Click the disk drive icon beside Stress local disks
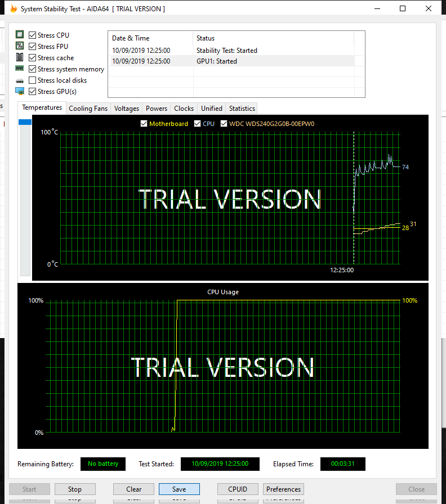This screenshot has height=504, width=446. pos(20,80)
